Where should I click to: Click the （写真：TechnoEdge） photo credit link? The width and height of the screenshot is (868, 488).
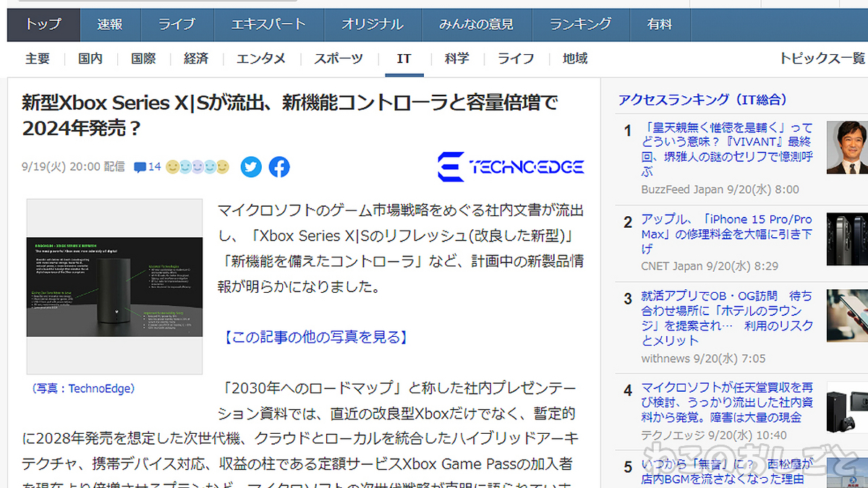point(82,389)
